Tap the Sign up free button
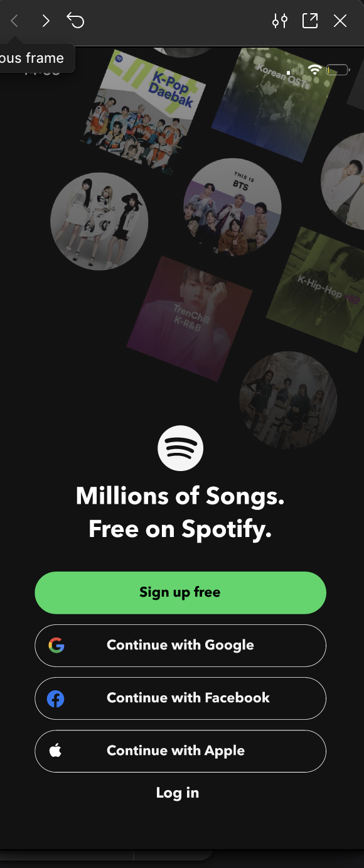 pos(180,592)
